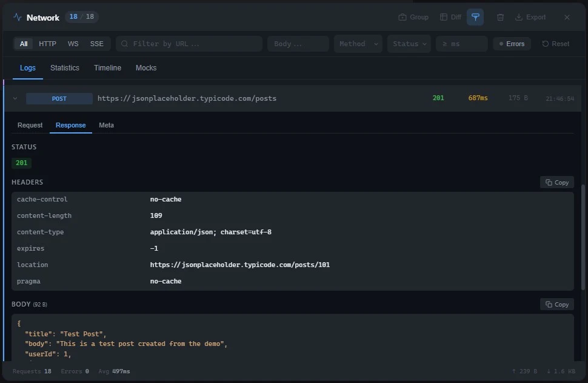Click the Reset filters icon

point(545,44)
